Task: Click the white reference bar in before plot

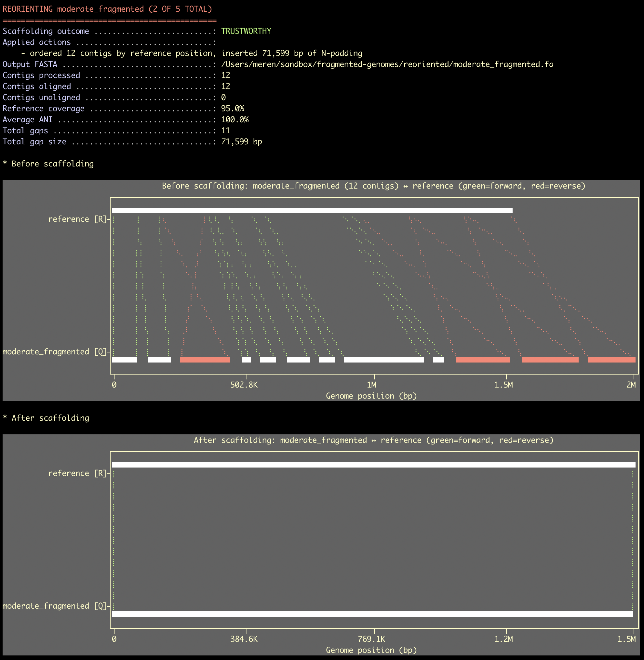Action: [x=312, y=211]
